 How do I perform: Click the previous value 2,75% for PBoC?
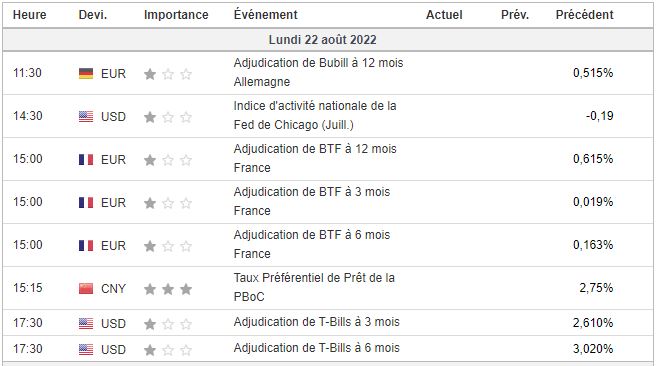pyautogui.click(x=596, y=288)
